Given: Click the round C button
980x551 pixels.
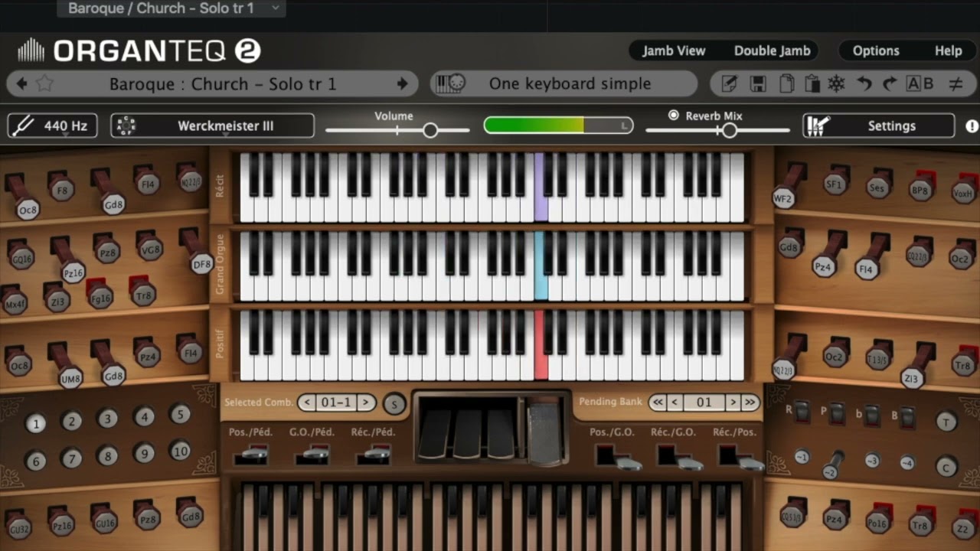Looking at the screenshot, I should 946,466.
